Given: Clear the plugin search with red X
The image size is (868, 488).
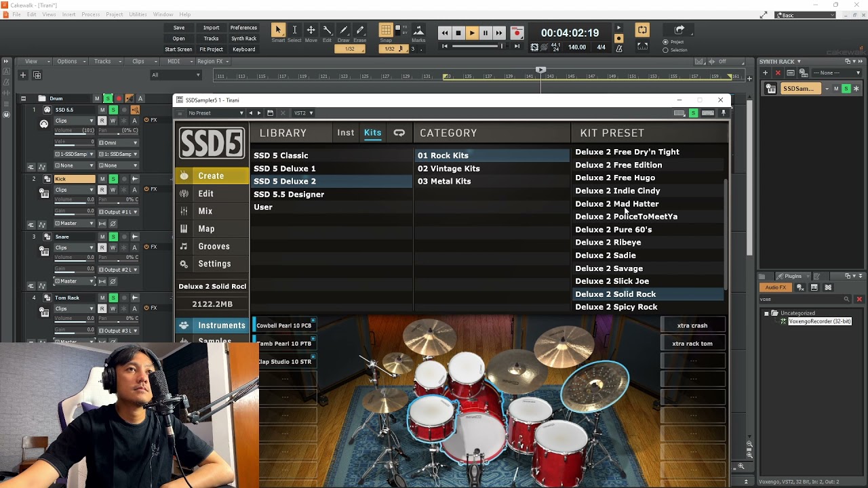Looking at the screenshot, I should [859, 299].
